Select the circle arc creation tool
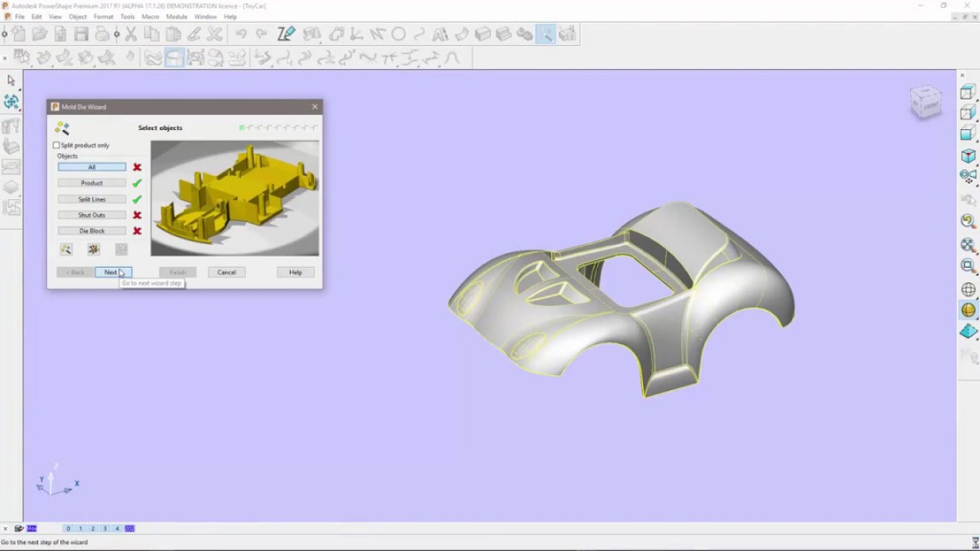This screenshot has height=551, width=980. tap(398, 34)
